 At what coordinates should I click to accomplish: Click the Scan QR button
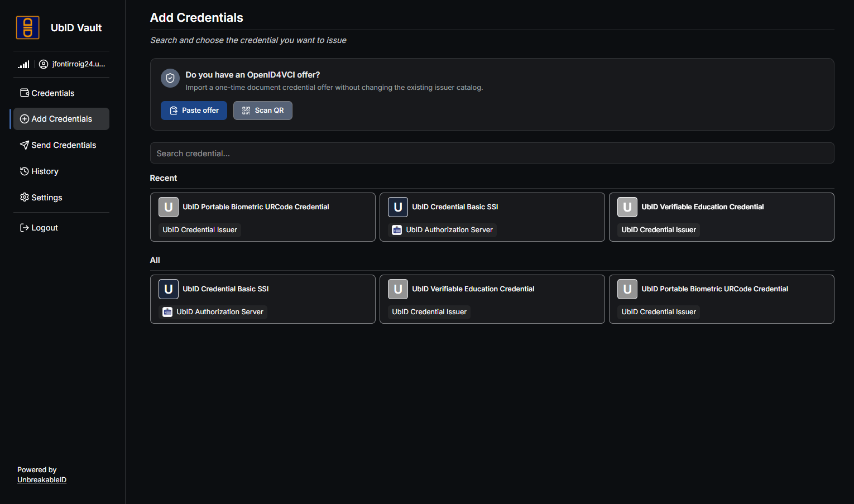263,111
